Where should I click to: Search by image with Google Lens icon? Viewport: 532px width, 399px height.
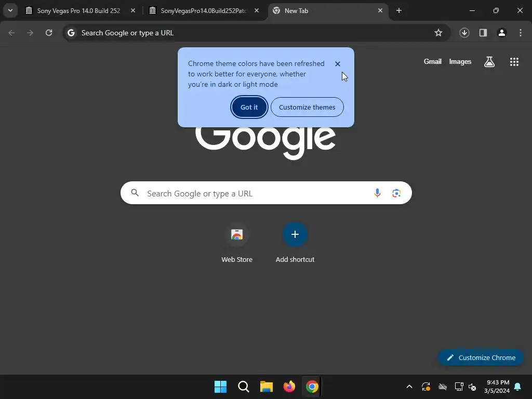tap(396, 193)
